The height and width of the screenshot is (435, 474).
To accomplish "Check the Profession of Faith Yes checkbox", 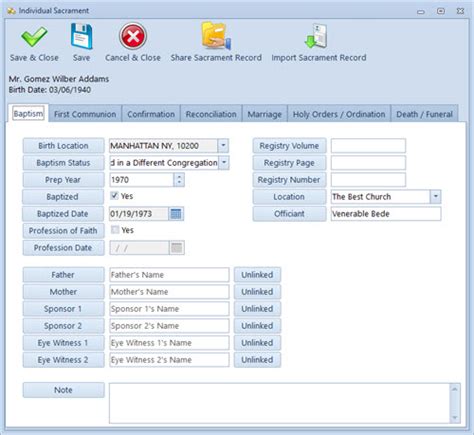I will 115,230.
